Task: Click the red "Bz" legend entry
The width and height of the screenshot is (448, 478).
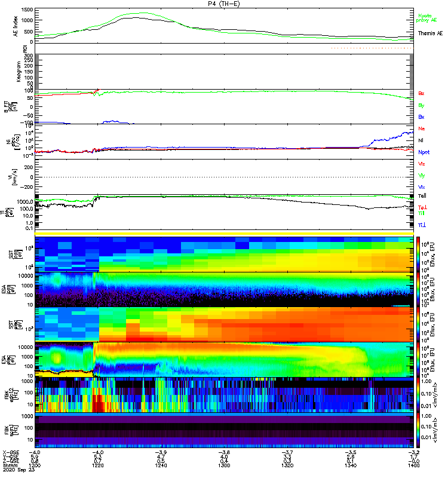Action: pyautogui.click(x=421, y=94)
